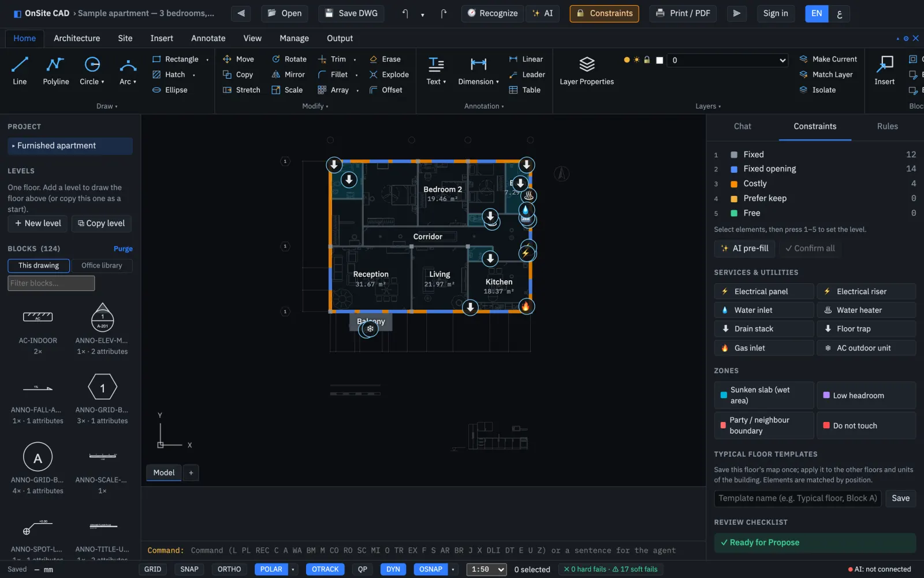Click the Insert block tool
The height and width of the screenshot is (578, 924).
pyautogui.click(x=884, y=71)
